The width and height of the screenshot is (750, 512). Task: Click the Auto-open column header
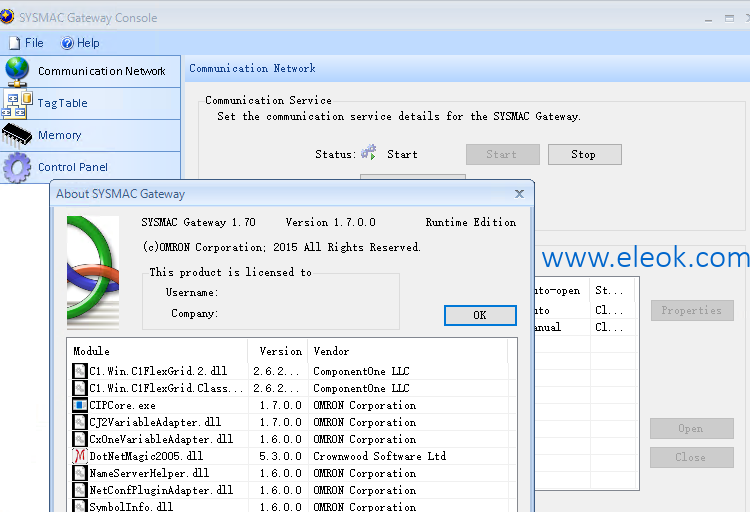[x=562, y=290]
